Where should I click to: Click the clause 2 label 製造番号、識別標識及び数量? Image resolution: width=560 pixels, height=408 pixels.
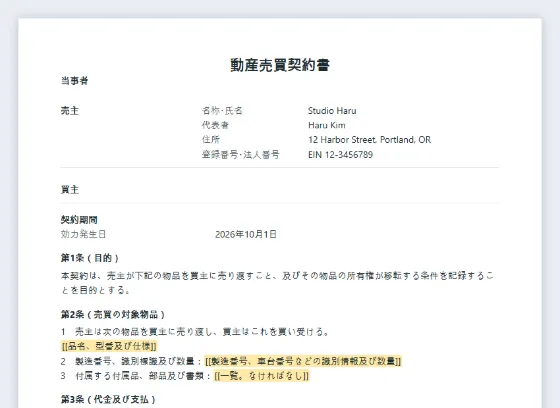(x=135, y=361)
